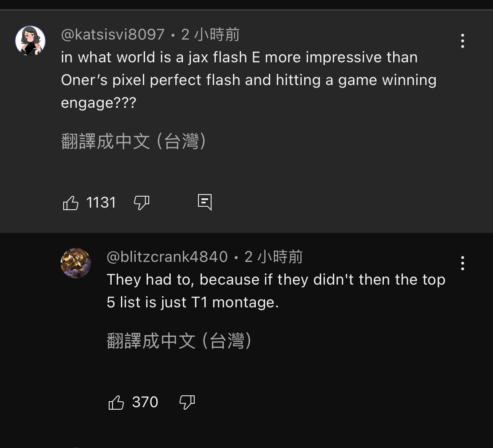Open katsisvi8097's profile avatar
The width and height of the screenshot is (493, 448).
tap(30, 41)
